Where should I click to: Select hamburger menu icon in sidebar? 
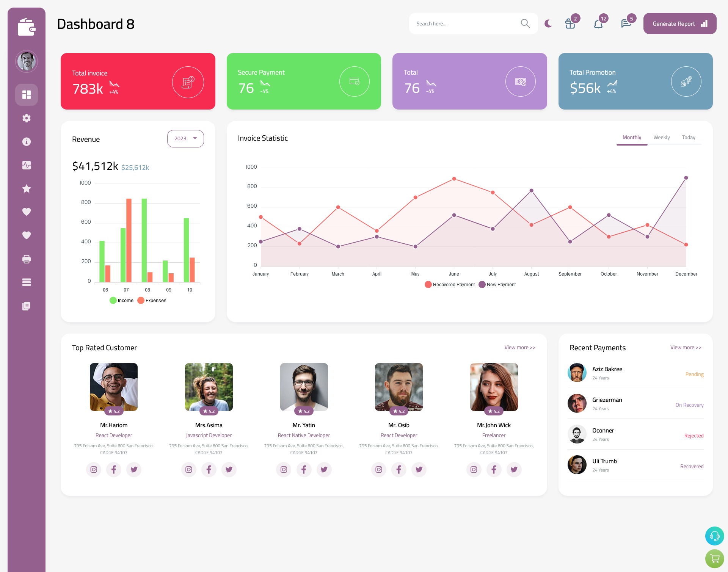pos(27,282)
